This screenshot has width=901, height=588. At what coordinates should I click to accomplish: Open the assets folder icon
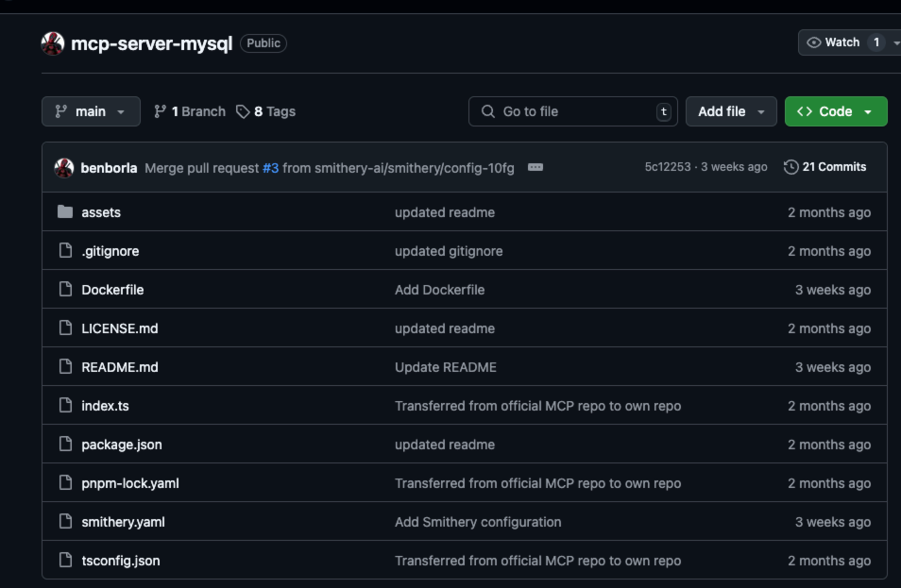point(65,211)
